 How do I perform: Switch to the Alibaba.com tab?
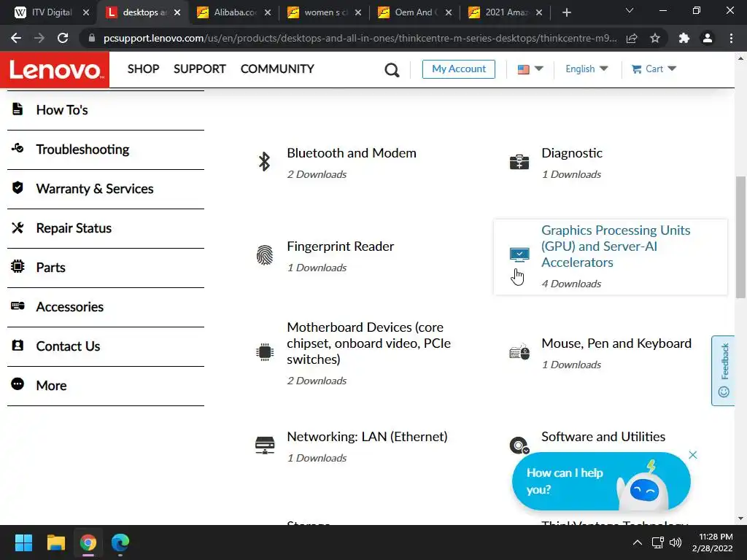236,12
